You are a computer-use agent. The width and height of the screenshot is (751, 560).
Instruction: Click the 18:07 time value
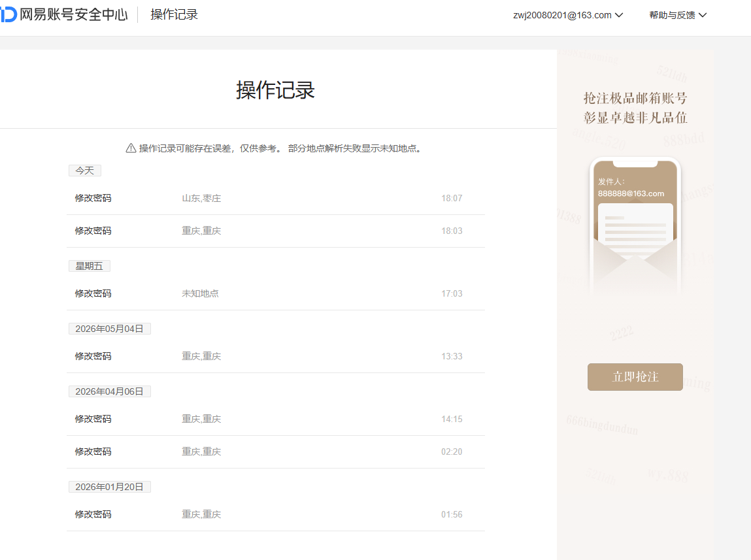(452, 198)
